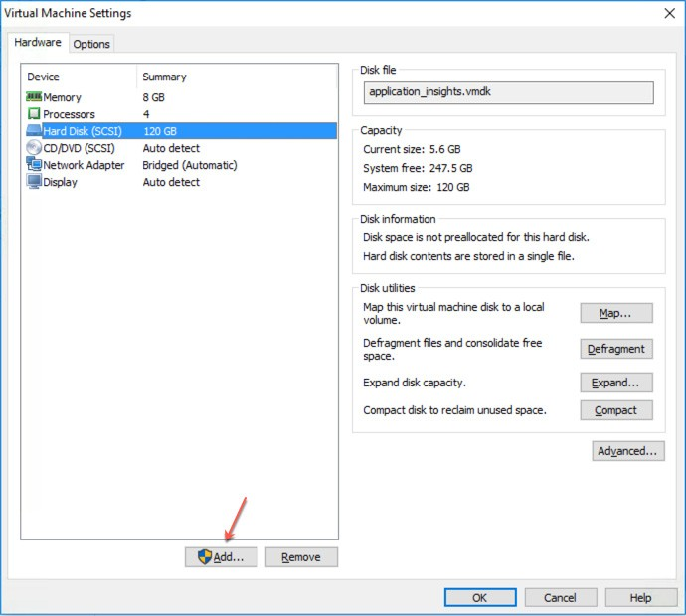Select the Hardware tab
This screenshot has width=686, height=616.
tap(38, 43)
